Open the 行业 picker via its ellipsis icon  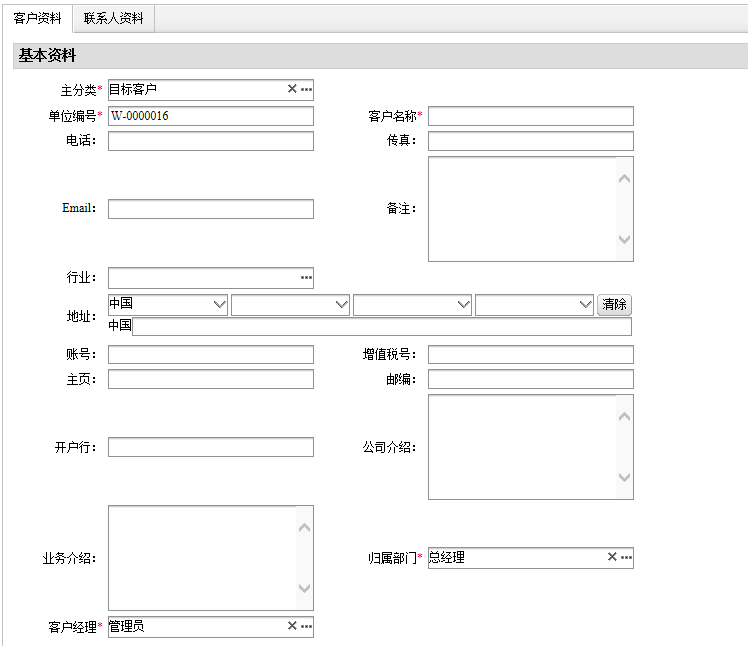306,278
